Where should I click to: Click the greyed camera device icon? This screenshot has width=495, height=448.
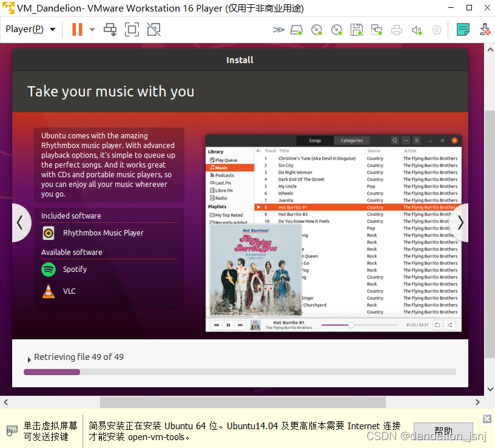tap(437, 30)
